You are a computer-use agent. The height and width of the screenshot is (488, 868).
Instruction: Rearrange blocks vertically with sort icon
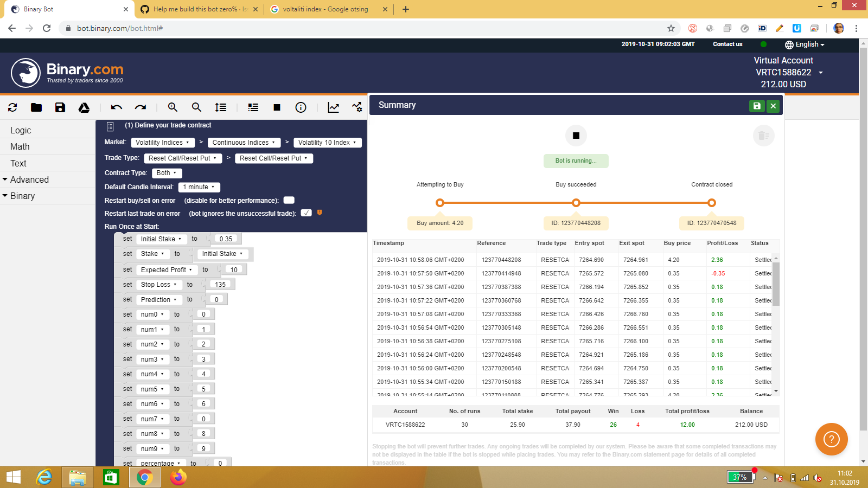click(x=220, y=107)
